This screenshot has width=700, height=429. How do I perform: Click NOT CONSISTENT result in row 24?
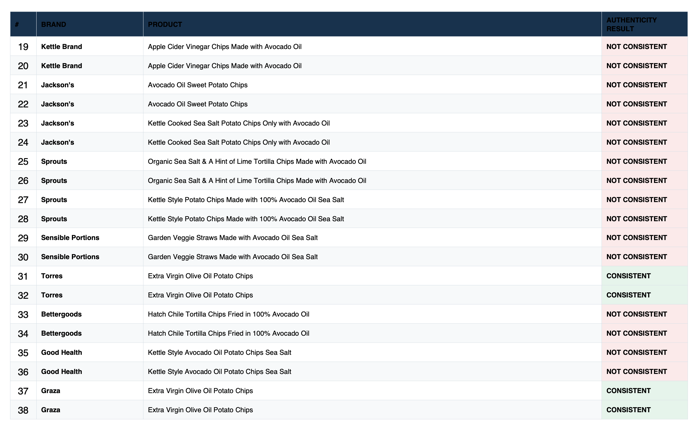(636, 143)
